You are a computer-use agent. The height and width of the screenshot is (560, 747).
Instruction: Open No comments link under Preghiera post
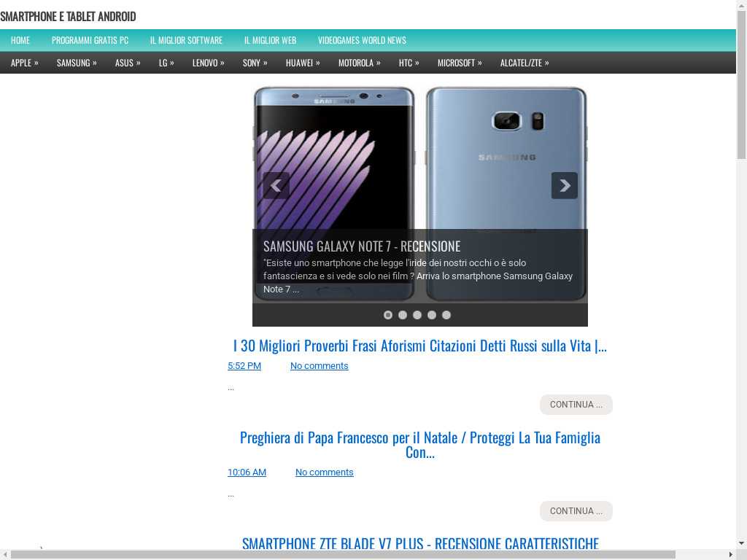pyautogui.click(x=325, y=472)
